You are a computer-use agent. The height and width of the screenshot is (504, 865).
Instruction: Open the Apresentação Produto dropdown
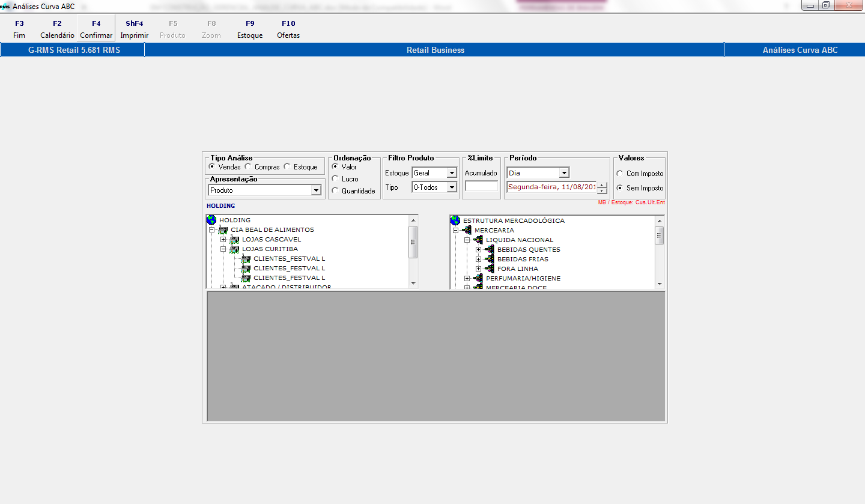point(316,190)
